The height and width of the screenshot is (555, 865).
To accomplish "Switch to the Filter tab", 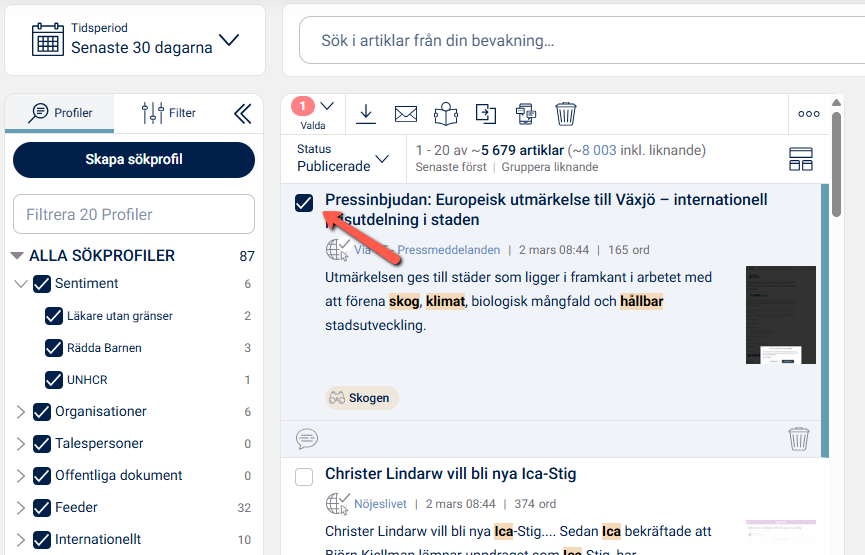I will [168, 113].
